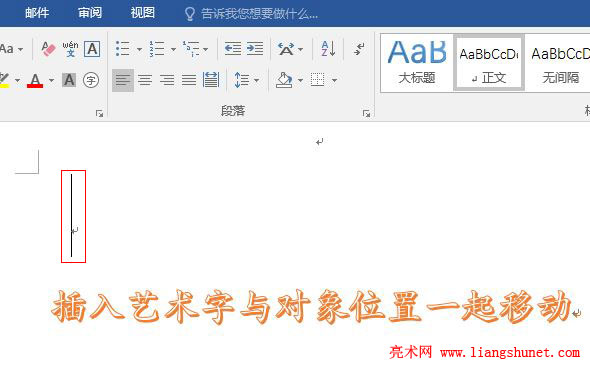This screenshot has height=367, width=590.
Task: Open the 视图 ribbon tab
Action: pyautogui.click(x=142, y=13)
